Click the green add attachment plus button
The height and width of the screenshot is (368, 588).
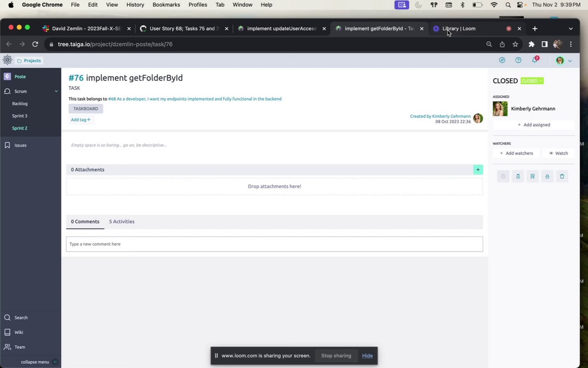point(478,170)
